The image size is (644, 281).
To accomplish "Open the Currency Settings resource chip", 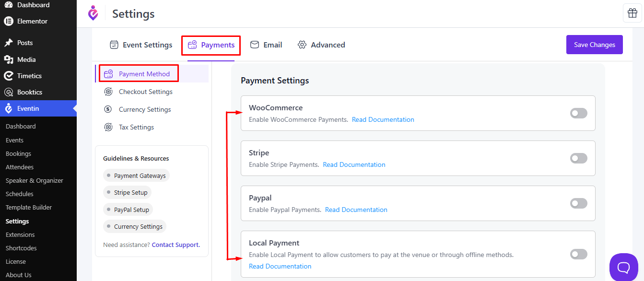I will pyautogui.click(x=135, y=226).
